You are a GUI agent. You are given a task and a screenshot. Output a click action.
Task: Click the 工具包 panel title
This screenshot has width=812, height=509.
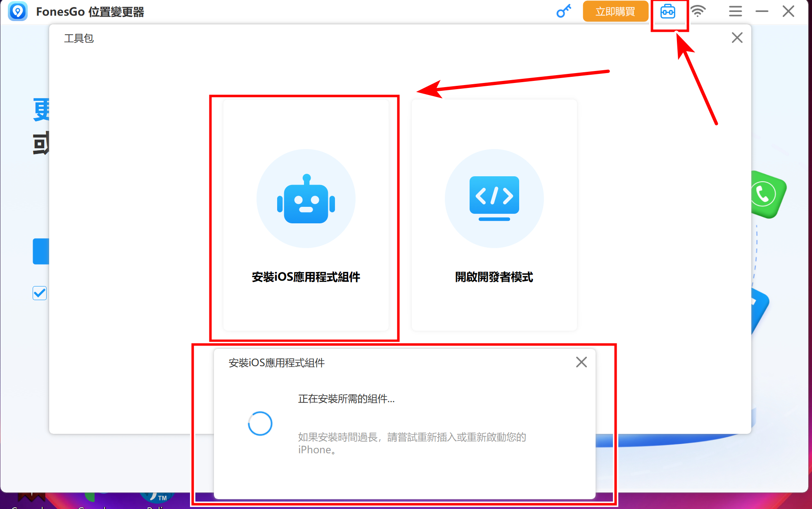pyautogui.click(x=79, y=38)
